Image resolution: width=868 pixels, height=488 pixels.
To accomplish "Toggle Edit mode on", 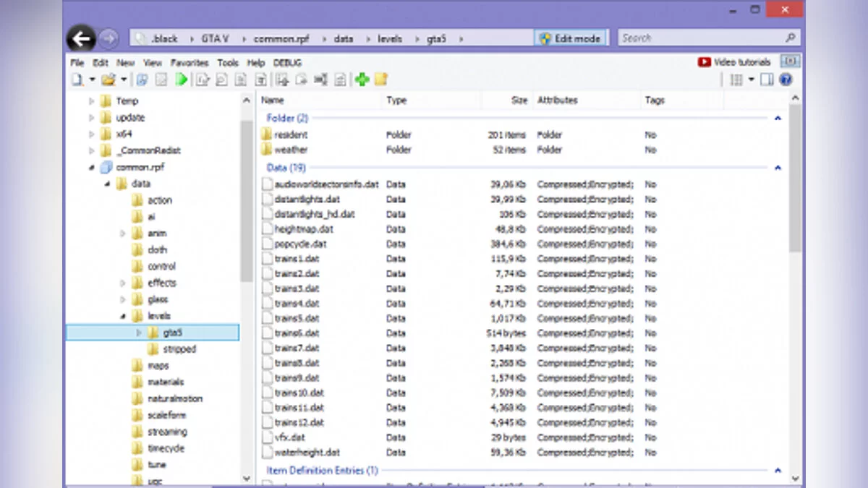I will [570, 38].
